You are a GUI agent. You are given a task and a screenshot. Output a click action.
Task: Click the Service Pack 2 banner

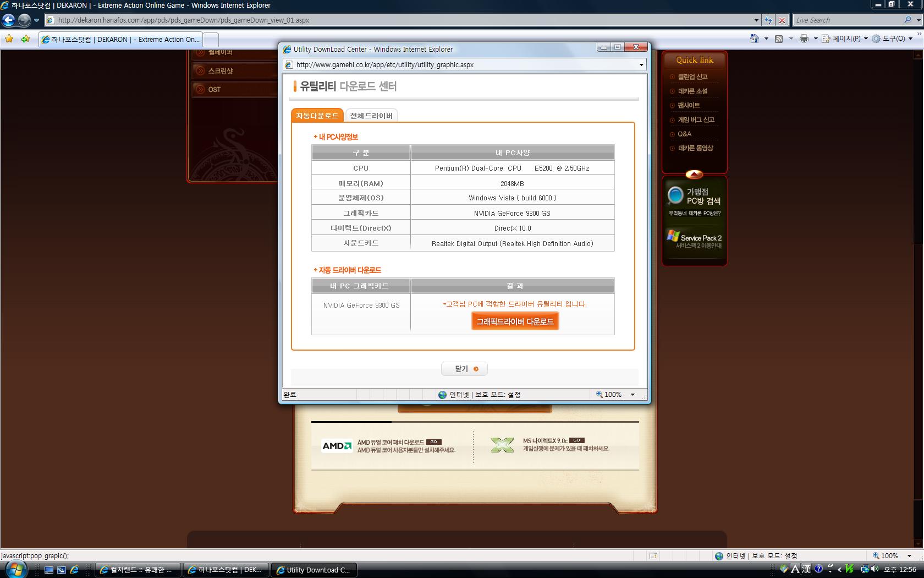(x=695, y=239)
